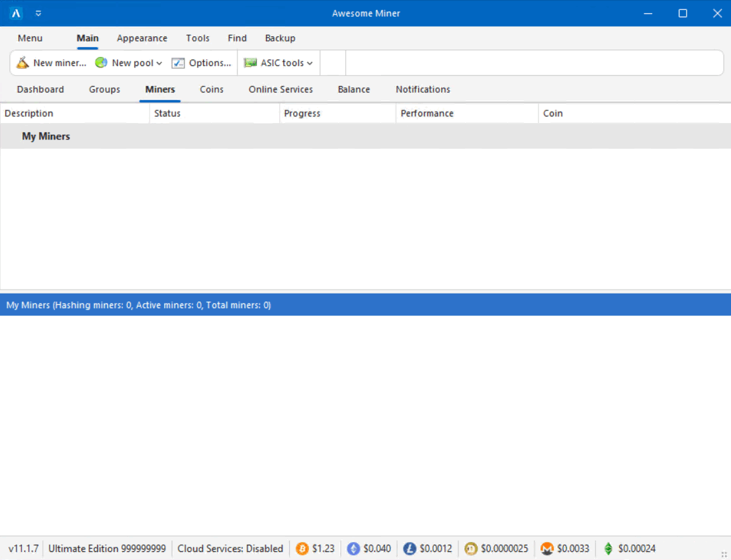Click the ASIC tools board icon

click(250, 63)
